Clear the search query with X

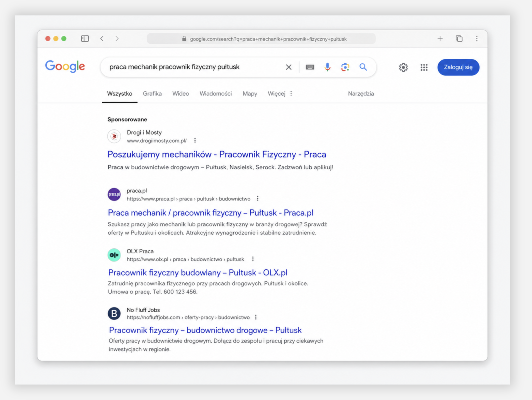(288, 67)
